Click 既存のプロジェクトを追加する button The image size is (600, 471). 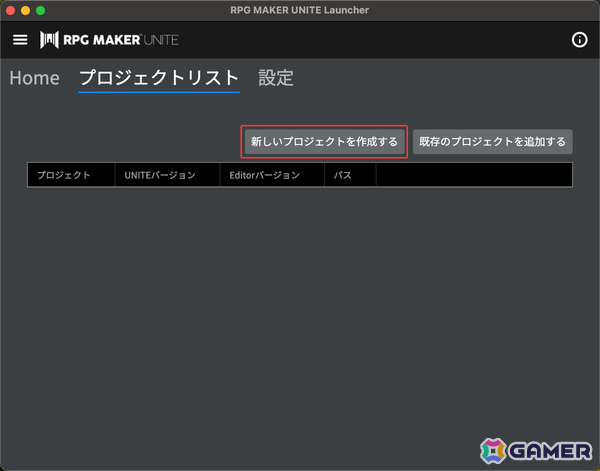[492, 142]
